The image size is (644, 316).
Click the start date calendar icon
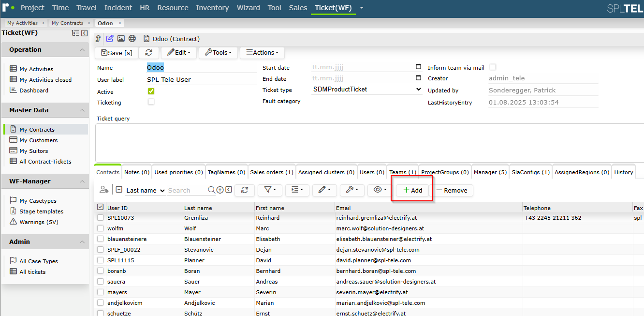click(x=418, y=67)
